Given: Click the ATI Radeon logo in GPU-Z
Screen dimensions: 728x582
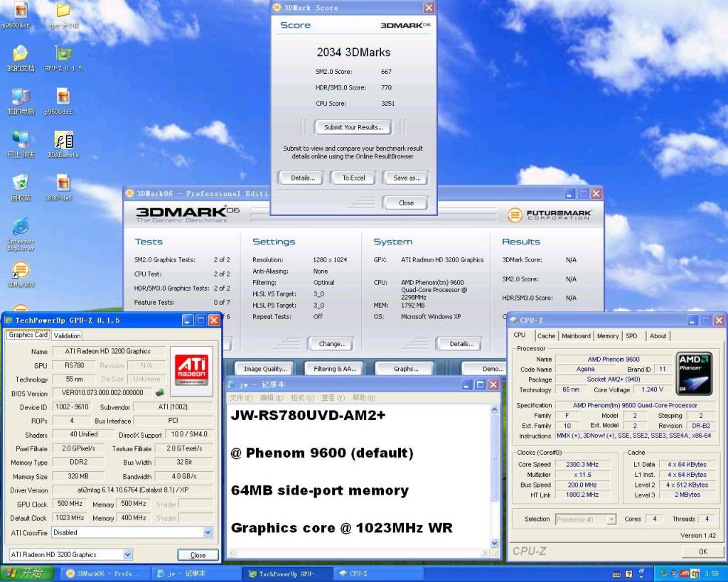Looking at the screenshot, I should 191,367.
